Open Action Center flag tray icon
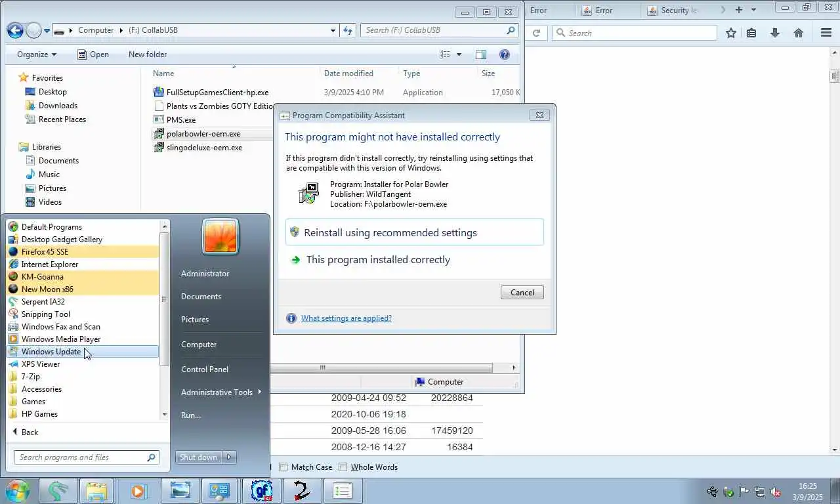The image size is (840, 504). click(744, 492)
